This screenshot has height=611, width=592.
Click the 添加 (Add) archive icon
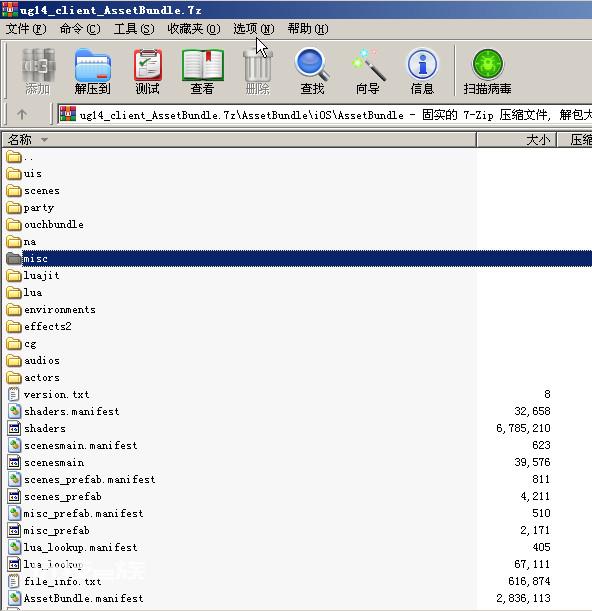point(37,71)
